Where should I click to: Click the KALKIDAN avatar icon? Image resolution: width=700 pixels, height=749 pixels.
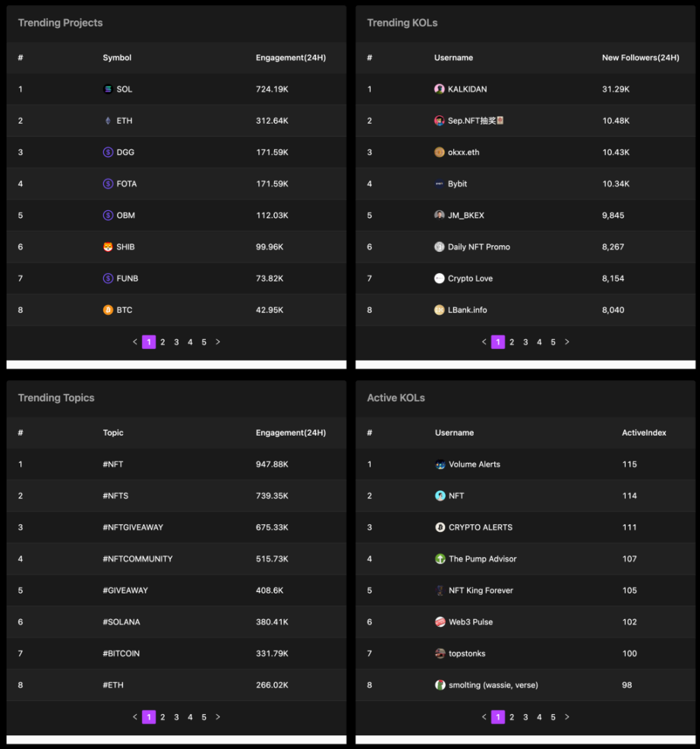(x=439, y=90)
